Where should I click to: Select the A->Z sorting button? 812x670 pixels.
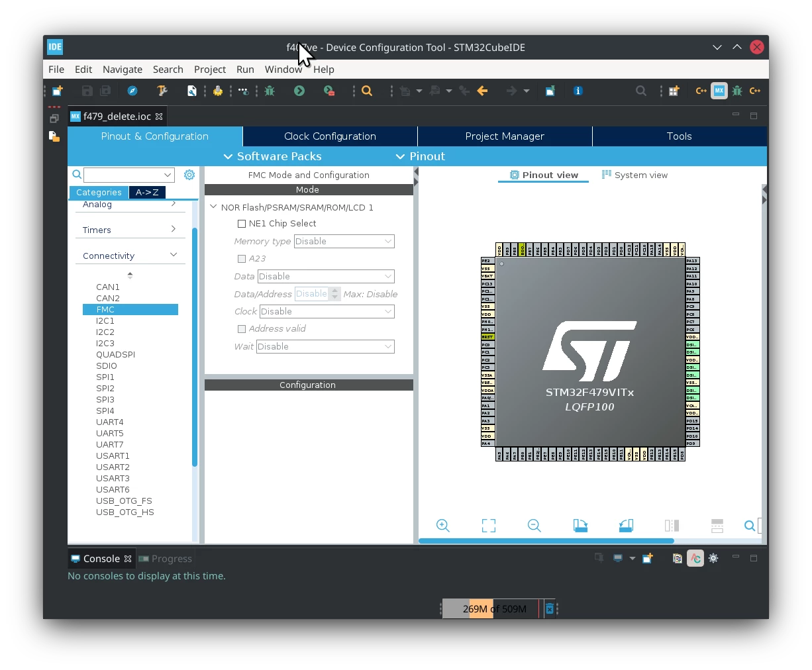click(x=147, y=193)
